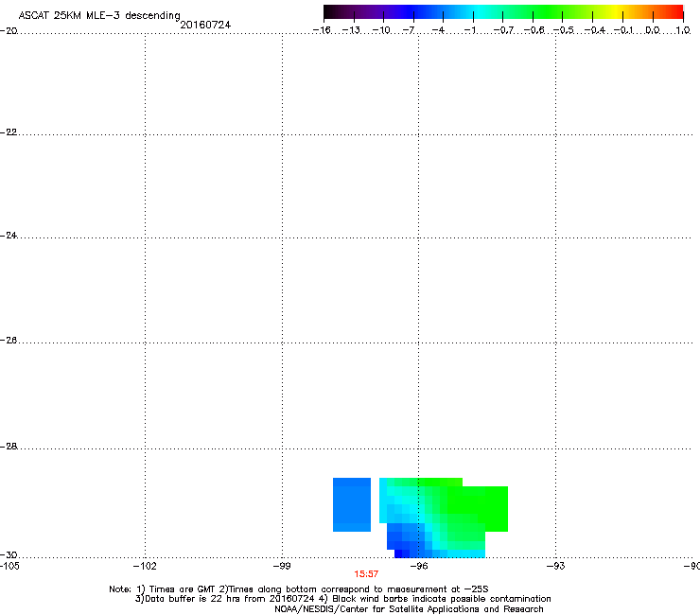Click the red 15:57 swath time label

coord(366,574)
